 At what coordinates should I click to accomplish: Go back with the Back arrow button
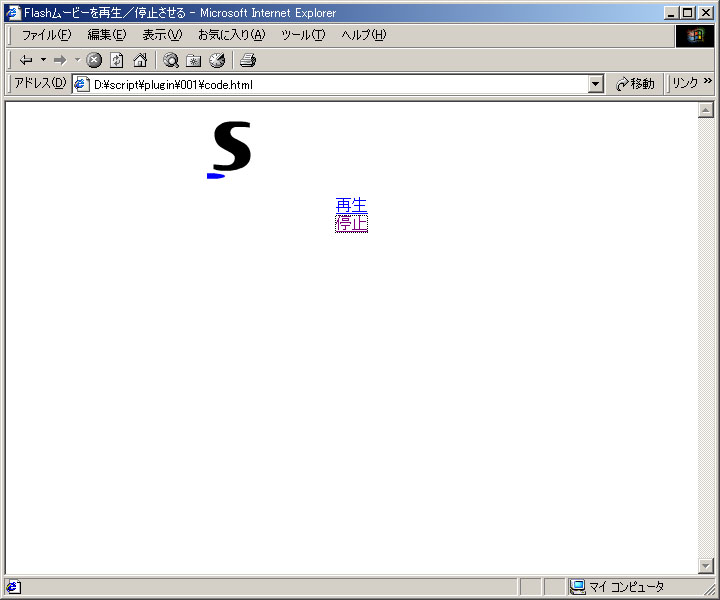[26, 60]
